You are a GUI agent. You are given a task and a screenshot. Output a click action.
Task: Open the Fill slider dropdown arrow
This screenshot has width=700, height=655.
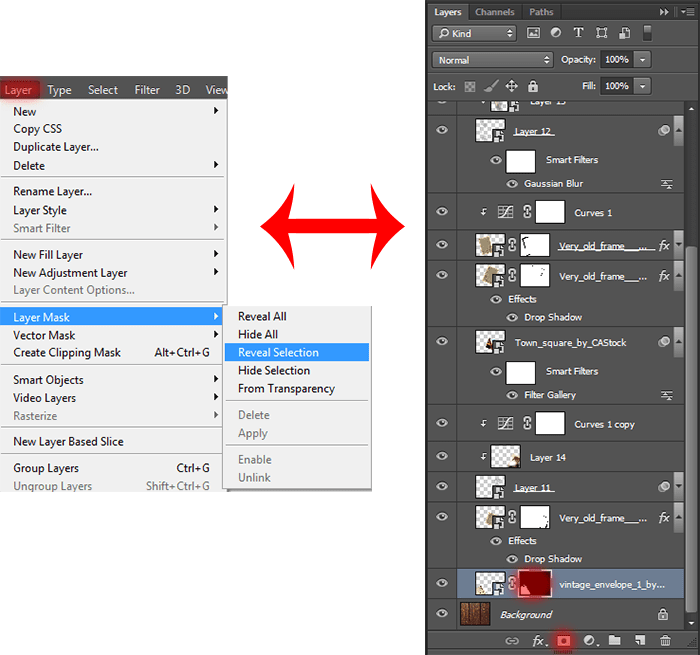click(x=642, y=86)
